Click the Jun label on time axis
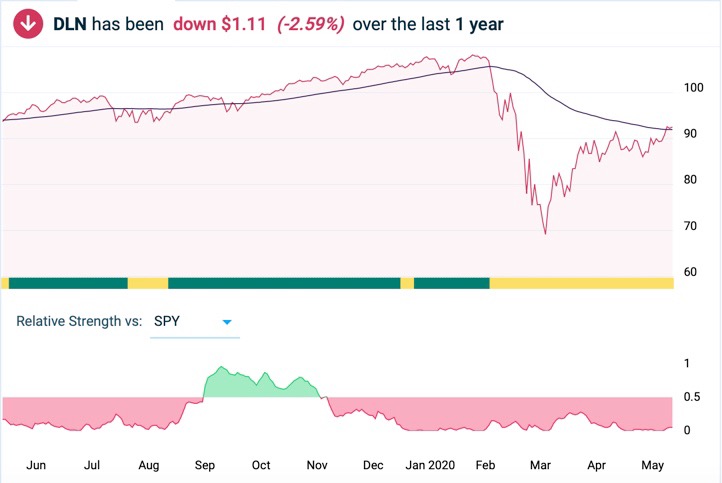Screen dimensions: 722x483 [35, 465]
